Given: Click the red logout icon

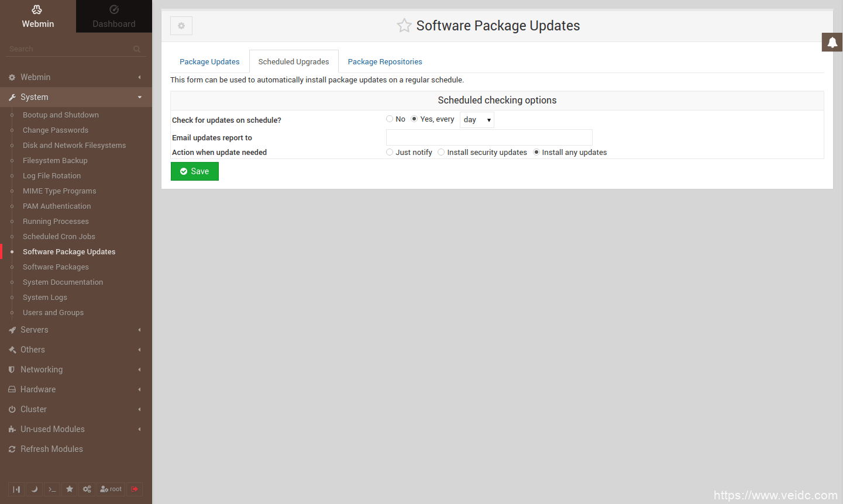Looking at the screenshot, I should pyautogui.click(x=135, y=489).
